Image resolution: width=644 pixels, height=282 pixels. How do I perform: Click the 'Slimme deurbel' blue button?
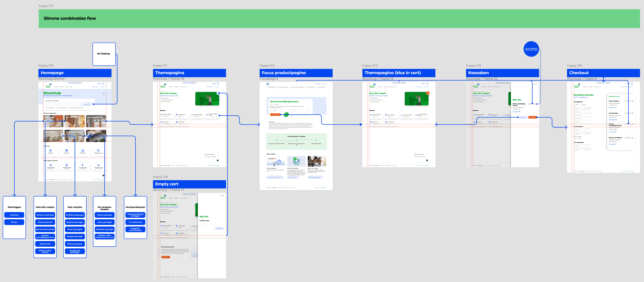coord(45,222)
